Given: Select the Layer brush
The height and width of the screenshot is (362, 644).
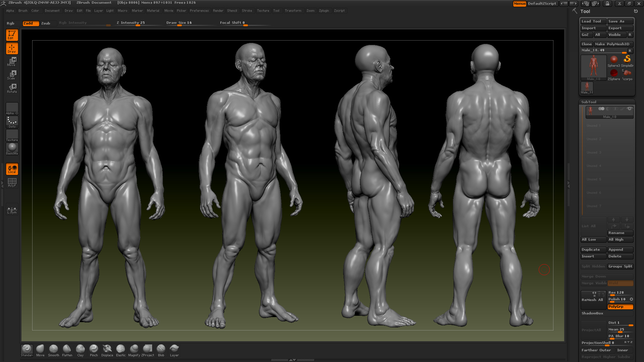Looking at the screenshot, I should point(174,350).
